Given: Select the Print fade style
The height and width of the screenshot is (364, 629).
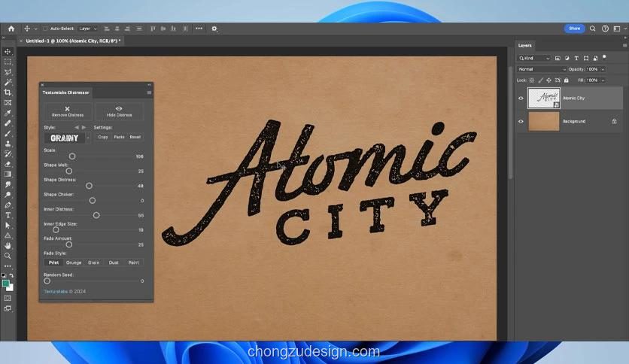Looking at the screenshot, I should pyautogui.click(x=53, y=262).
